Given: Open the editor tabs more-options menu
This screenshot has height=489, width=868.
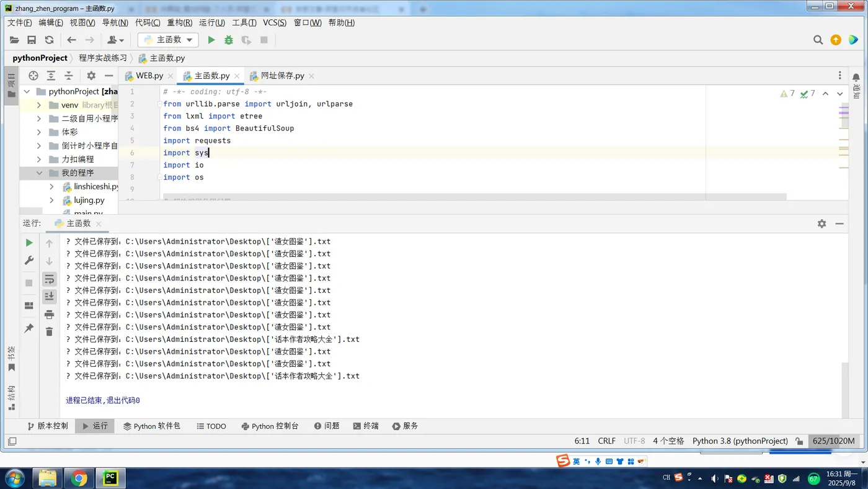Looking at the screenshot, I should 840,76.
